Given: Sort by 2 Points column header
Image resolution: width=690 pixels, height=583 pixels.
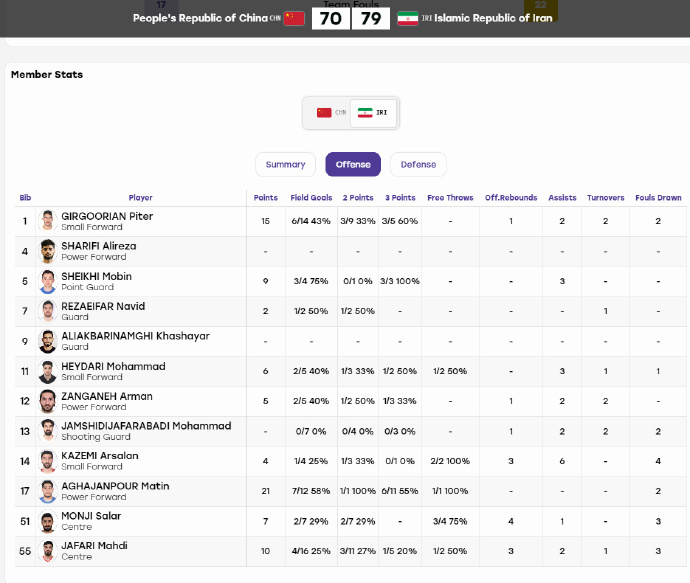Looking at the screenshot, I should pyautogui.click(x=358, y=198).
